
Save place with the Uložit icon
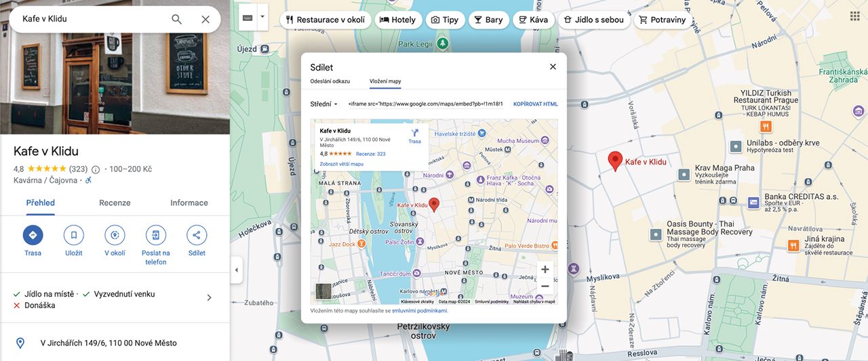(74, 235)
